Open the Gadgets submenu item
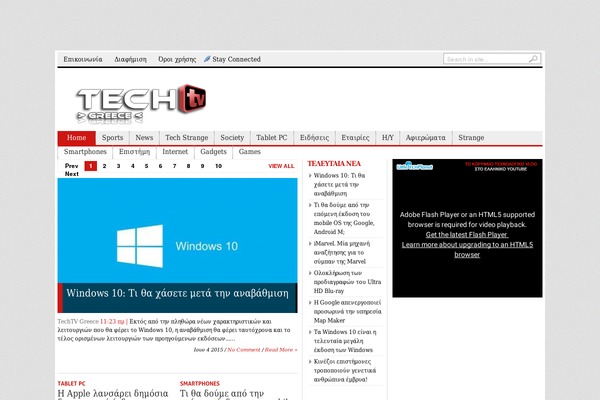 pos(213,152)
